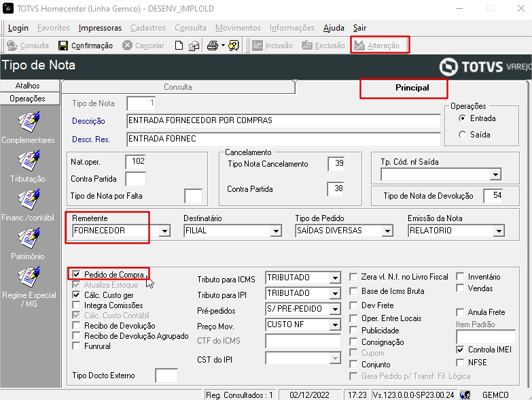The image size is (532, 400).
Task: Open the Tributação shortcut icon
Action: coord(29,161)
